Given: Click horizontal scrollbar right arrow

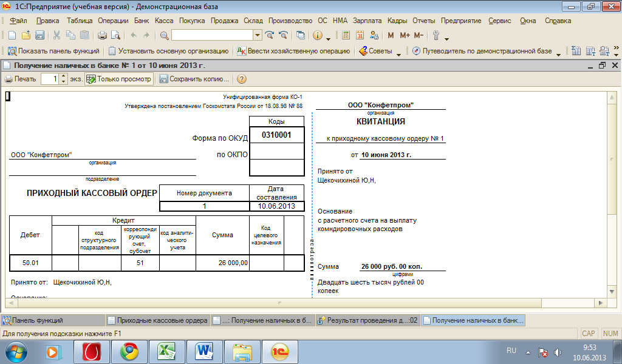Looking at the screenshot, I should pyautogui.click(x=601, y=303).
